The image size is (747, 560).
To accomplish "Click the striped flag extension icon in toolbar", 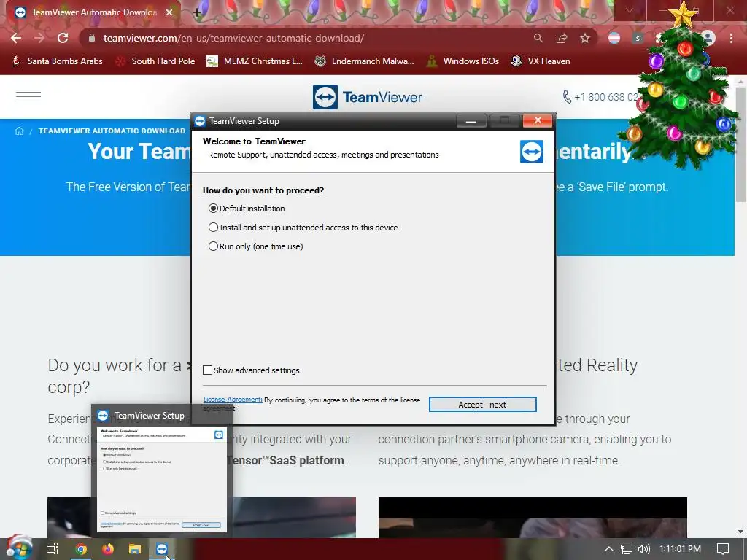I will pos(614,38).
